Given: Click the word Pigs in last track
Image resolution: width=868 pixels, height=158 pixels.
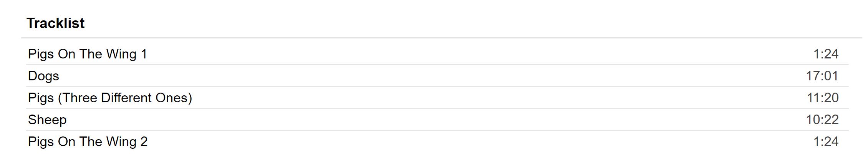Looking at the screenshot, I should pyautogui.click(x=41, y=142).
